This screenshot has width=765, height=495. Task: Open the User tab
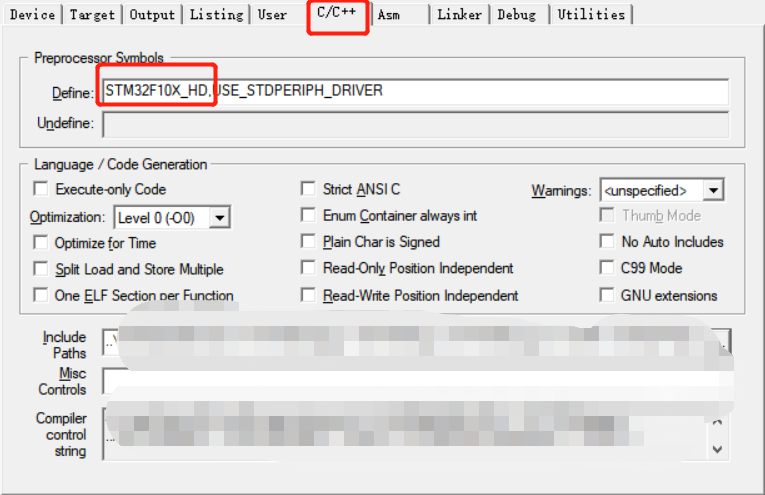coord(272,15)
